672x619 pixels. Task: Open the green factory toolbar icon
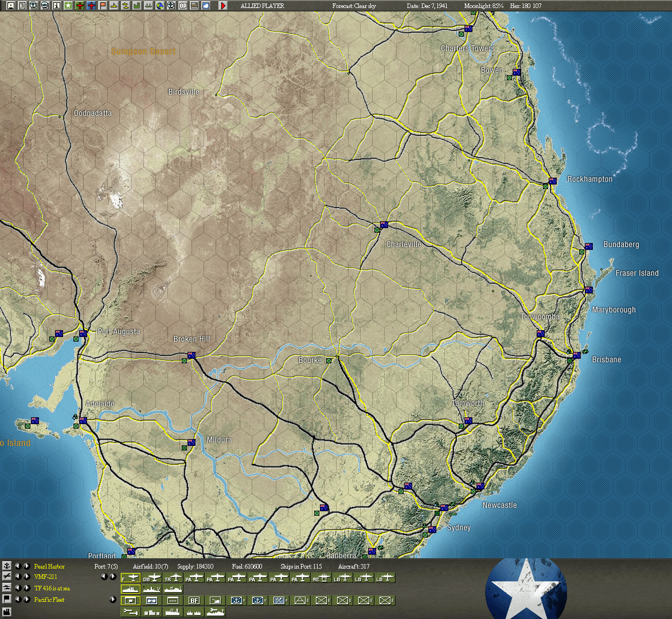[x=137, y=6]
